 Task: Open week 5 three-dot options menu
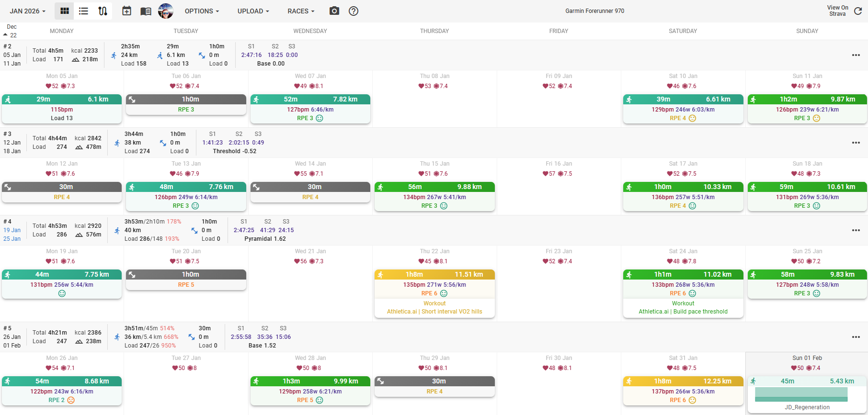coord(856,337)
